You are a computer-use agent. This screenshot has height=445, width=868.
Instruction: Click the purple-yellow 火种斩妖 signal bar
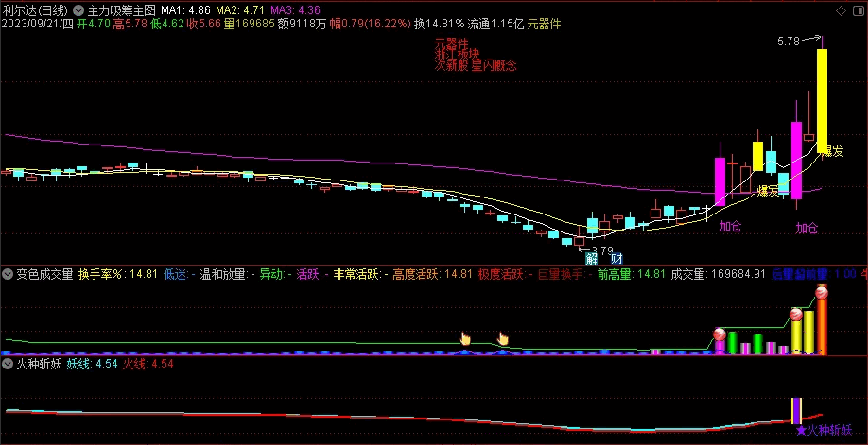pyautogui.click(x=796, y=411)
